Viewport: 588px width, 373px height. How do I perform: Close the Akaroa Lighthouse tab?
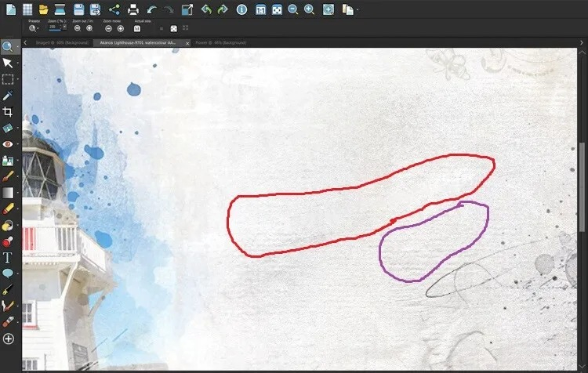[187, 43]
